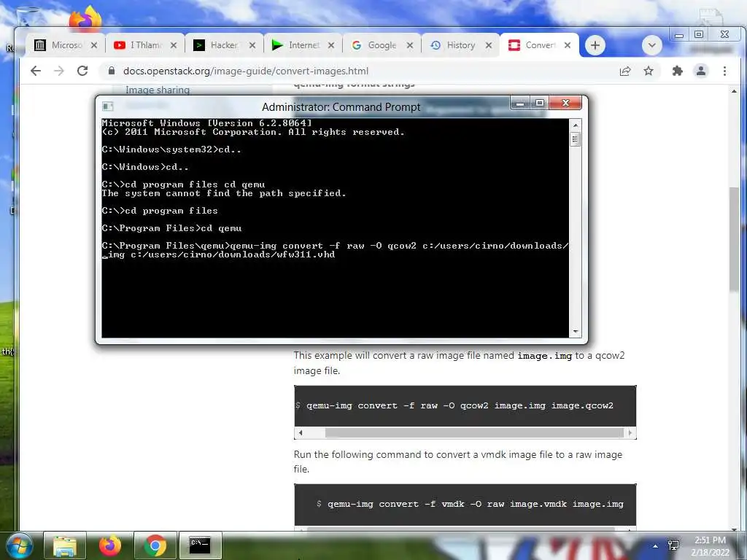Close the Command Prompt window
Viewport: 747px width, 560px height.
click(565, 103)
